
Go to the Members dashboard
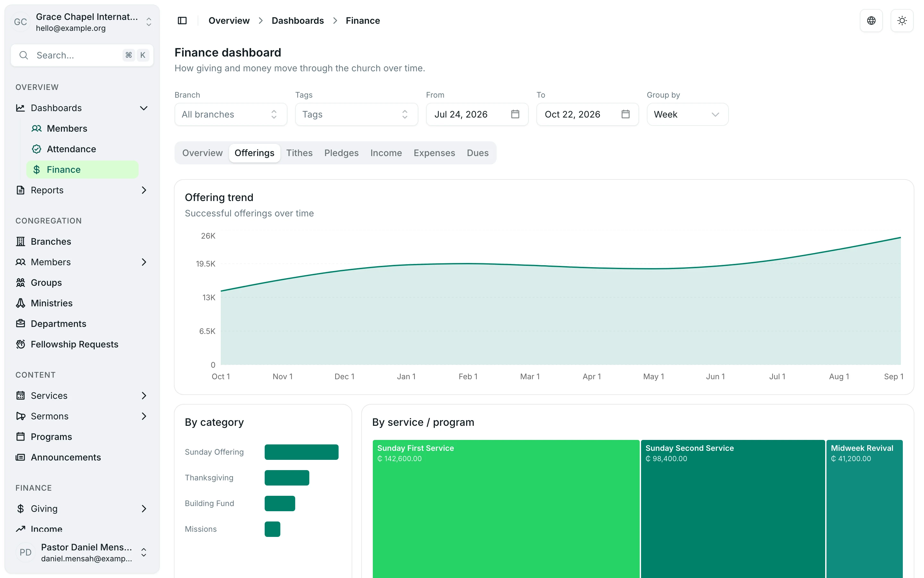[x=82, y=128]
